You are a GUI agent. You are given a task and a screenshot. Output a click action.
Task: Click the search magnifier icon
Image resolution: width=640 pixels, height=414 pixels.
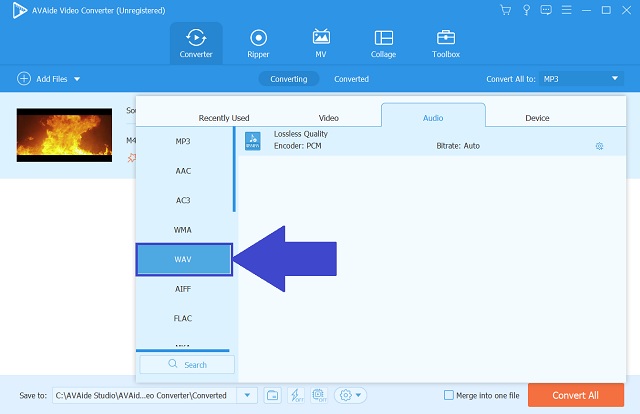(x=173, y=364)
